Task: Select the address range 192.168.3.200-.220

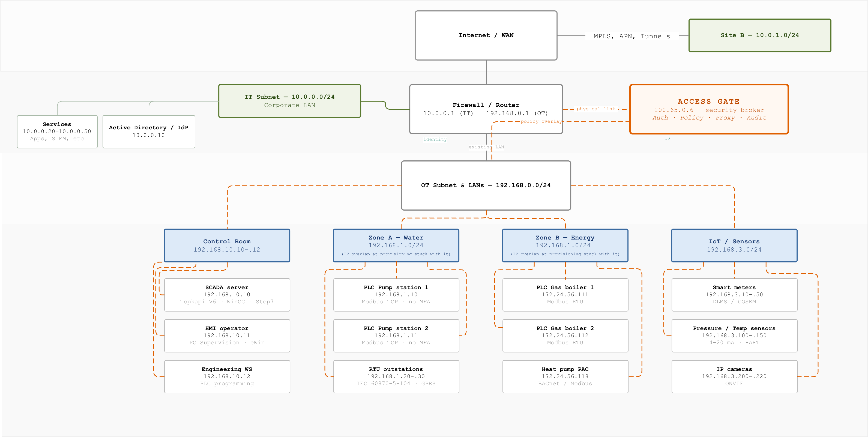Action: tap(734, 376)
